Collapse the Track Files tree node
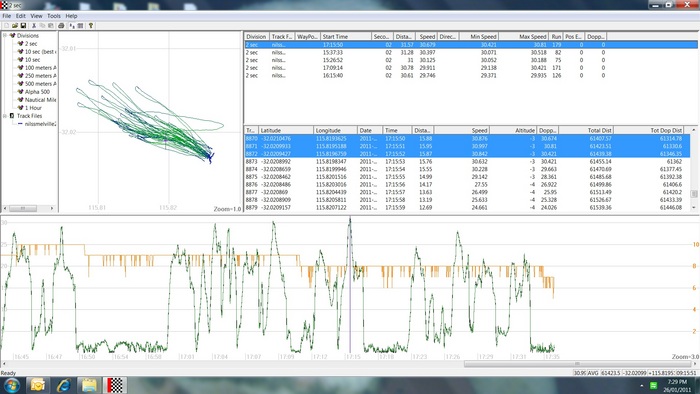 coord(5,116)
